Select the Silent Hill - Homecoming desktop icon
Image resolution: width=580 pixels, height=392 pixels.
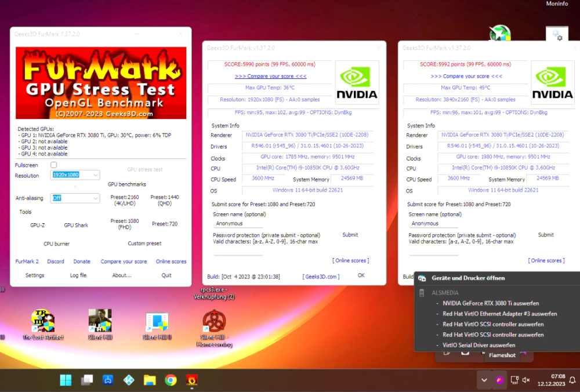pos(214,328)
